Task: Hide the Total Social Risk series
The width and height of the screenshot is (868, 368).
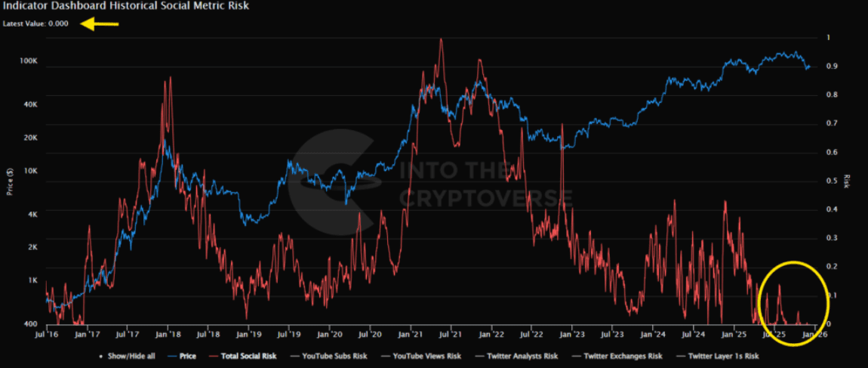Action: (248, 356)
